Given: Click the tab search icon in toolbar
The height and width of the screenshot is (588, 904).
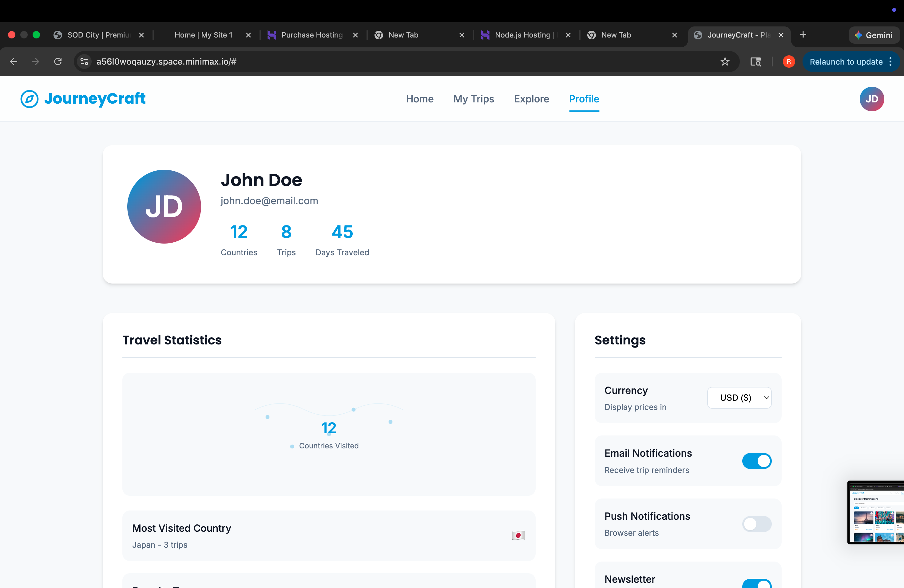Looking at the screenshot, I should [755, 62].
